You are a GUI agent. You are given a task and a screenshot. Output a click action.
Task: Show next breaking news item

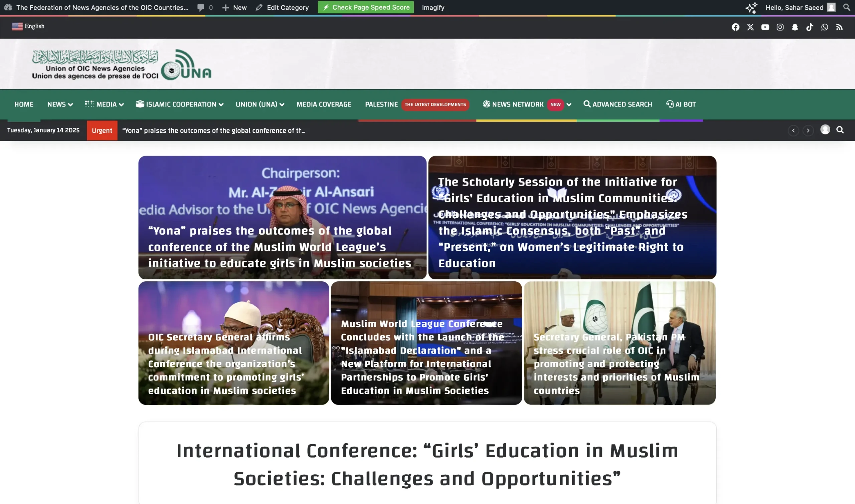[808, 131]
